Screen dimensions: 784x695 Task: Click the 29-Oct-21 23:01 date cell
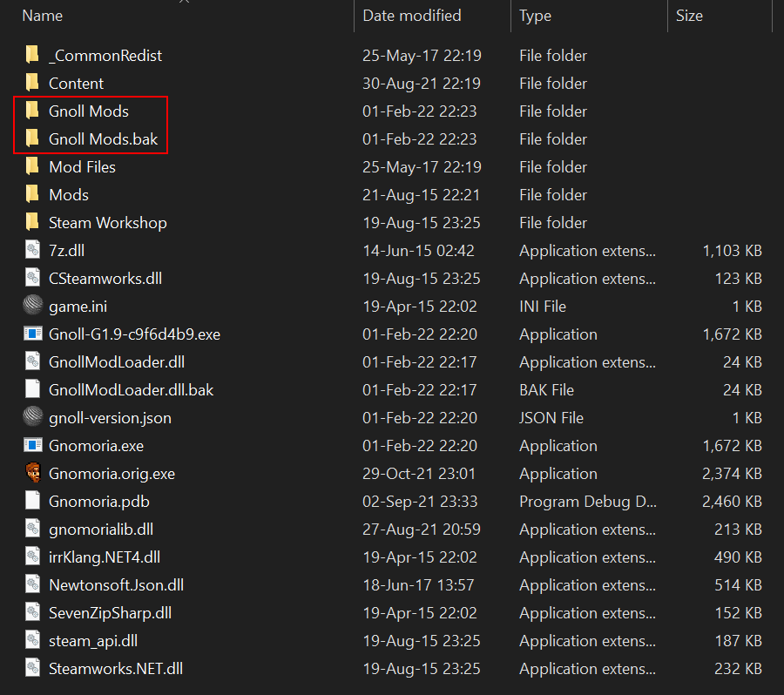pos(419,474)
